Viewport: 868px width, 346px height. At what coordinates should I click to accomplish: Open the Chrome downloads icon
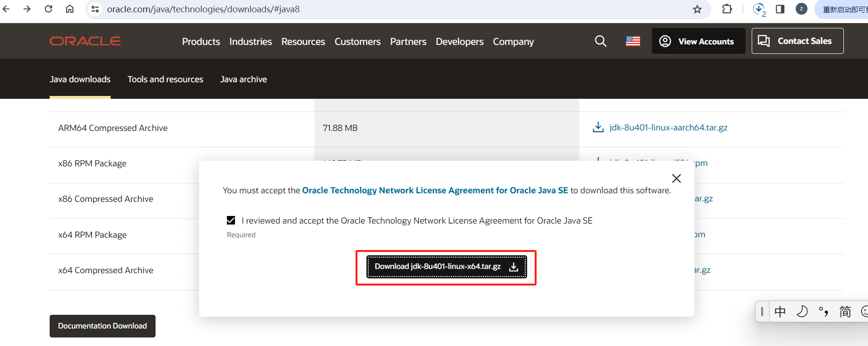(x=758, y=9)
